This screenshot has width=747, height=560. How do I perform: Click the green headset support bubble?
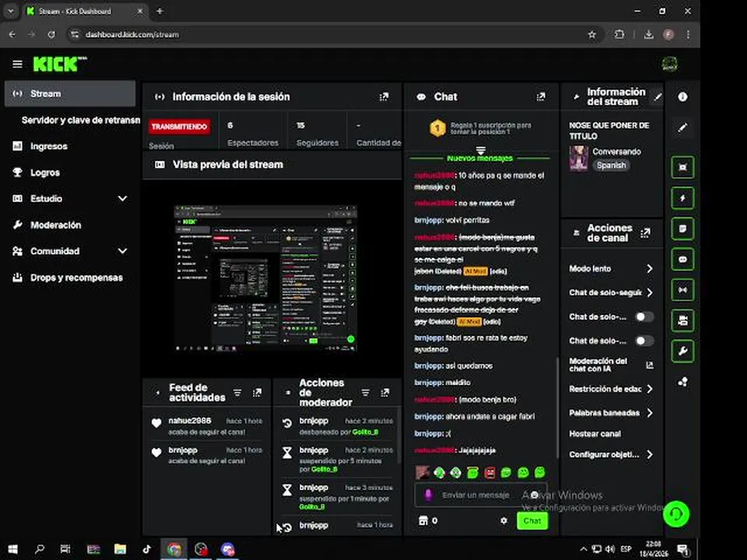point(675,514)
